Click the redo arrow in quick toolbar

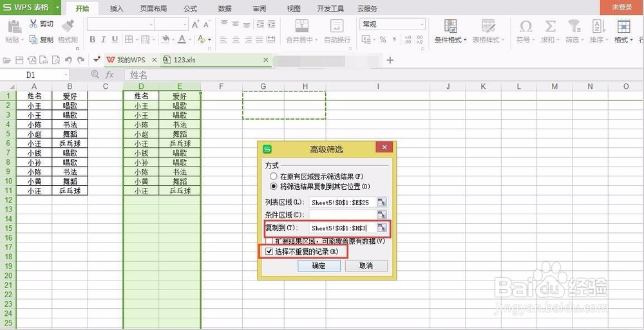click(x=80, y=60)
